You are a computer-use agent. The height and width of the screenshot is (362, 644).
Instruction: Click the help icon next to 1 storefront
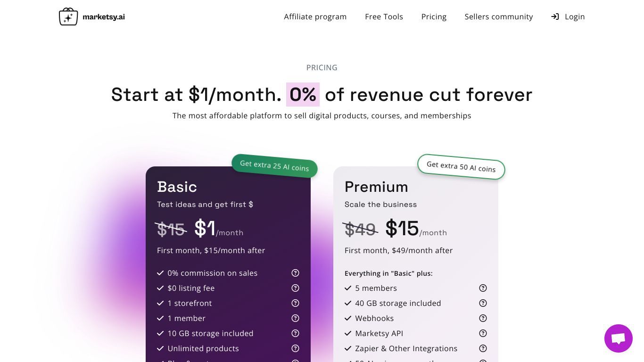pos(295,303)
